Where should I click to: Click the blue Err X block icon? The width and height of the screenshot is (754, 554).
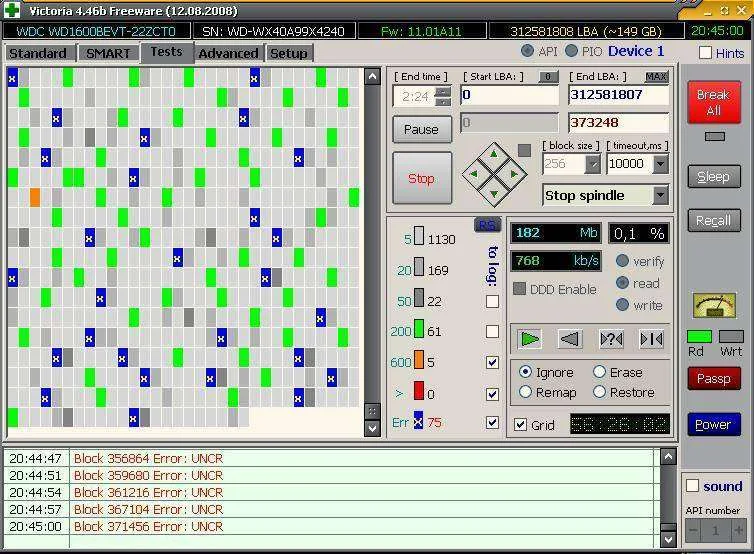[418, 420]
